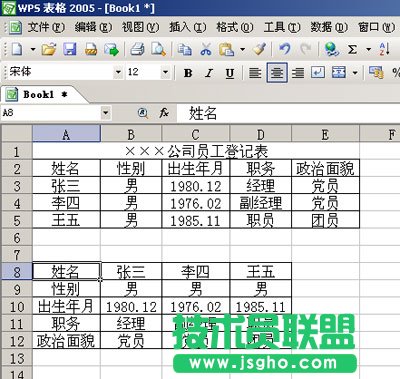Click the Print Preview icon

pyautogui.click(x=158, y=50)
